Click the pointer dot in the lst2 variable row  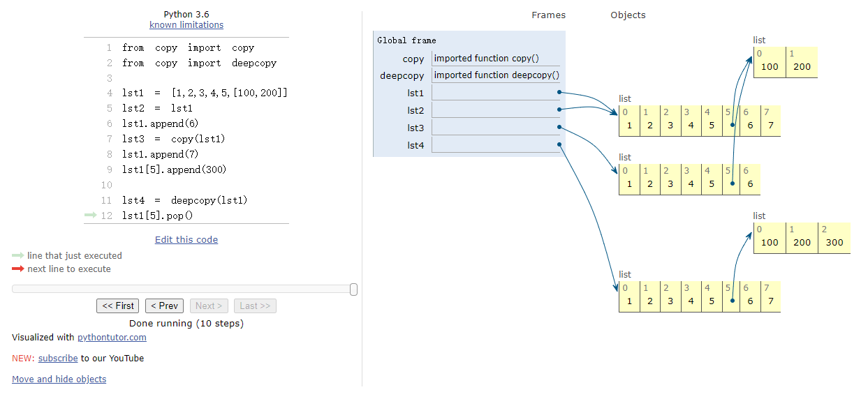pos(559,110)
